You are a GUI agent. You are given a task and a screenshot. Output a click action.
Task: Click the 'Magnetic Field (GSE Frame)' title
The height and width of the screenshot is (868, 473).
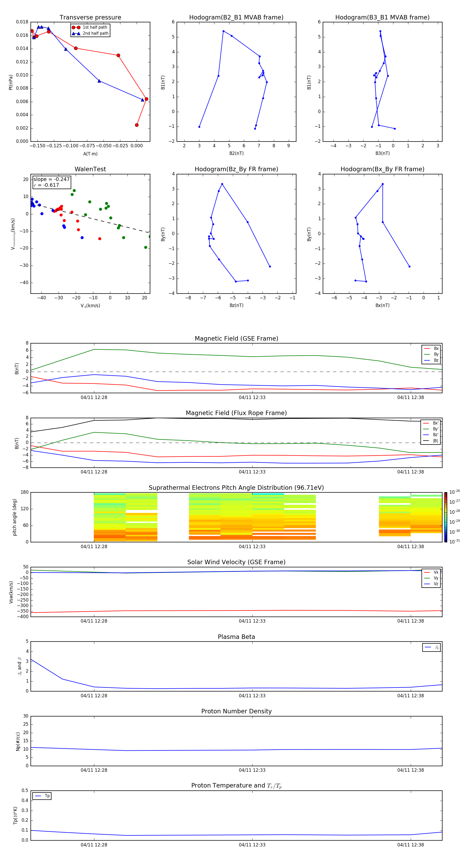[236, 339]
